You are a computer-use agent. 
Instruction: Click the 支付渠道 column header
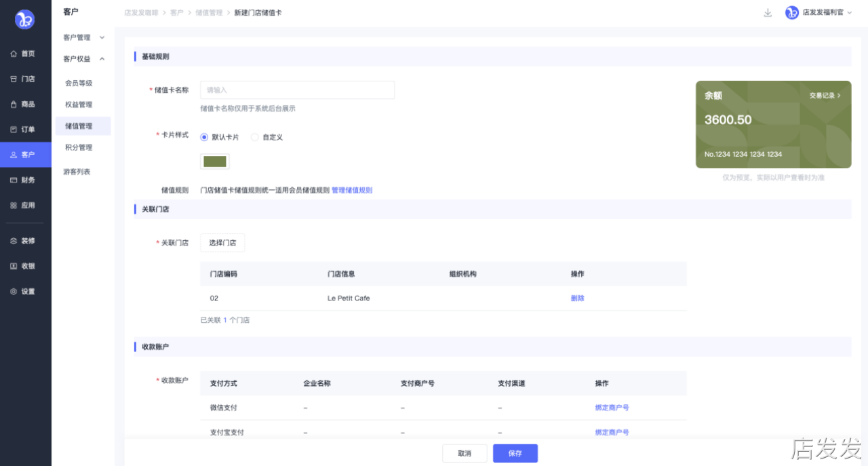pos(511,383)
